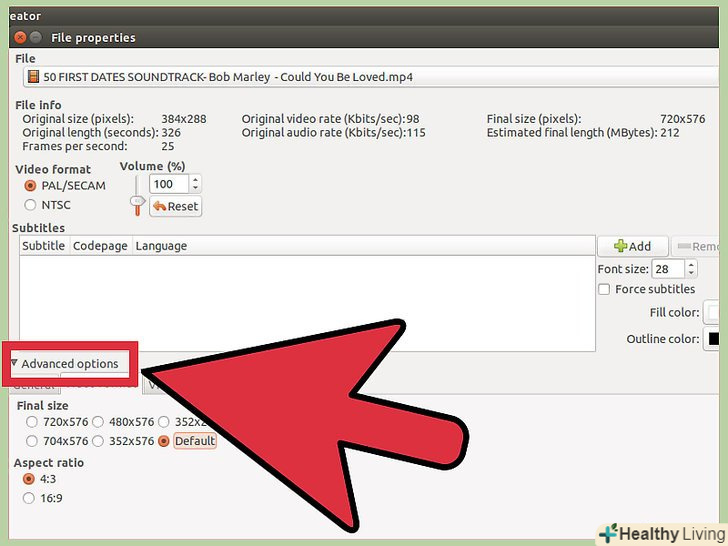Click the Volume percentage field showing 100
The width and height of the screenshot is (728, 546).
169,184
